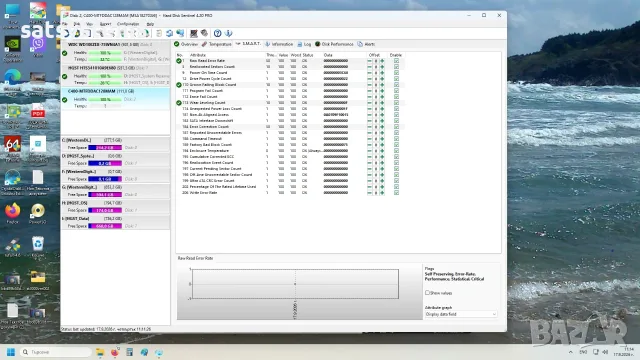Viewport: 640px width, 360px height.
Task: Click the free space bar of partition D:
Action: click(105, 163)
